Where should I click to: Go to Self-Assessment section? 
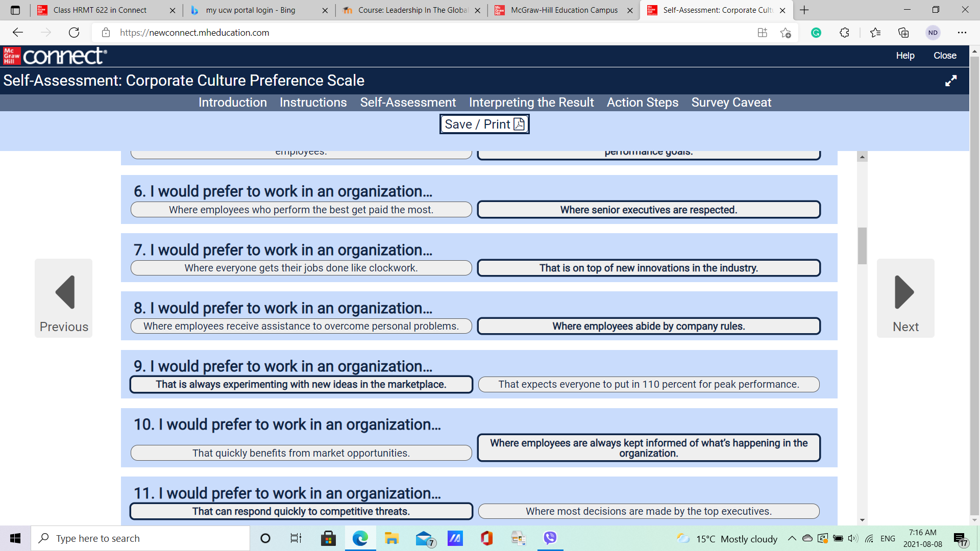pyautogui.click(x=408, y=103)
